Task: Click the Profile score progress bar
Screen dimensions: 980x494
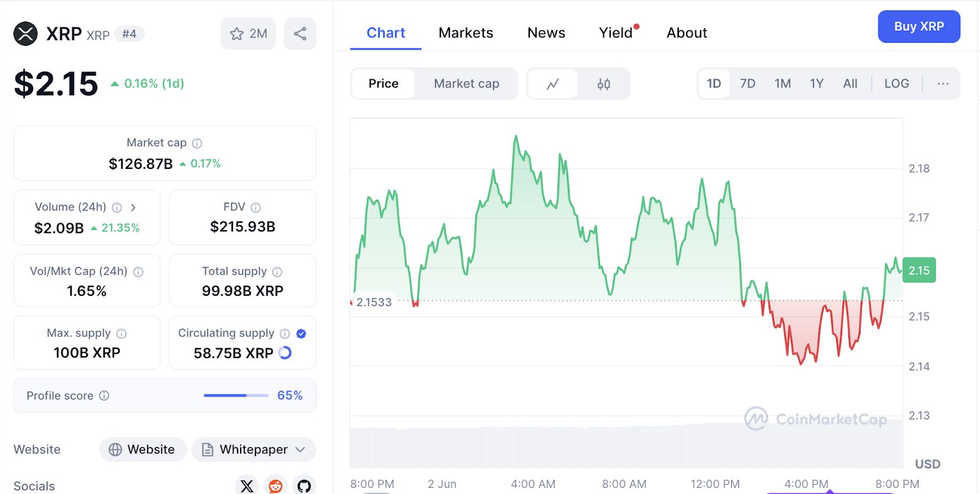Action: (x=236, y=395)
